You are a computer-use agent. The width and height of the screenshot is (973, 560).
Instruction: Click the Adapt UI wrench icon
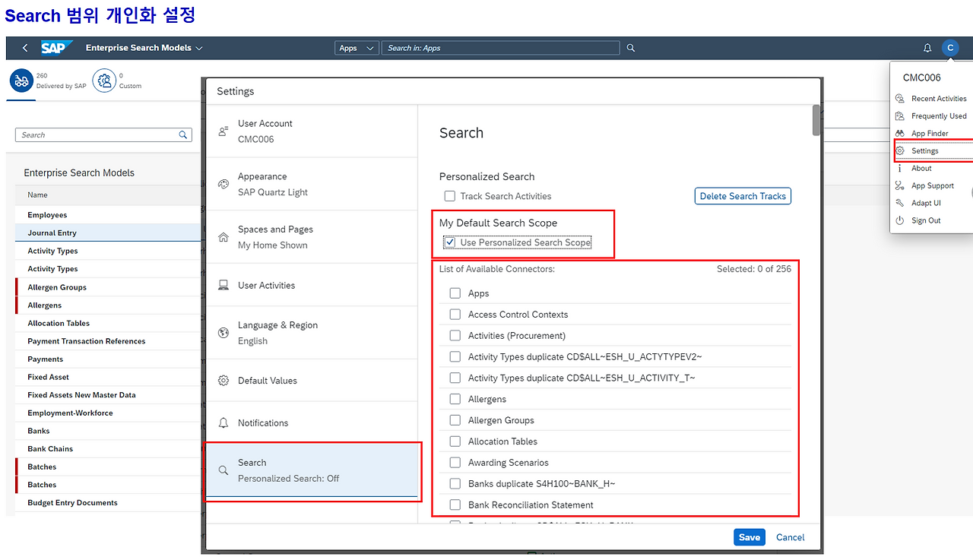[900, 204]
